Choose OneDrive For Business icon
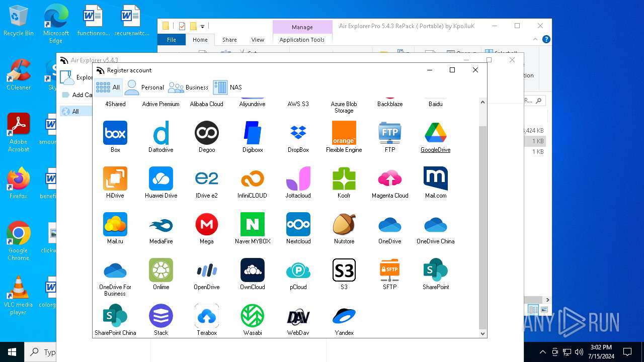 [x=115, y=270]
